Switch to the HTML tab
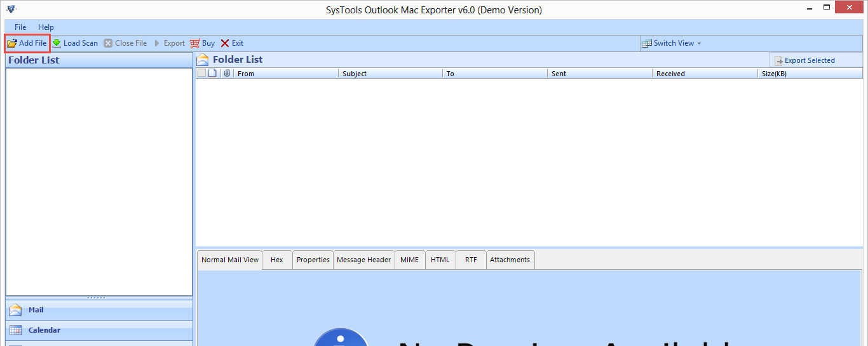This screenshot has height=346, width=868. click(x=440, y=260)
